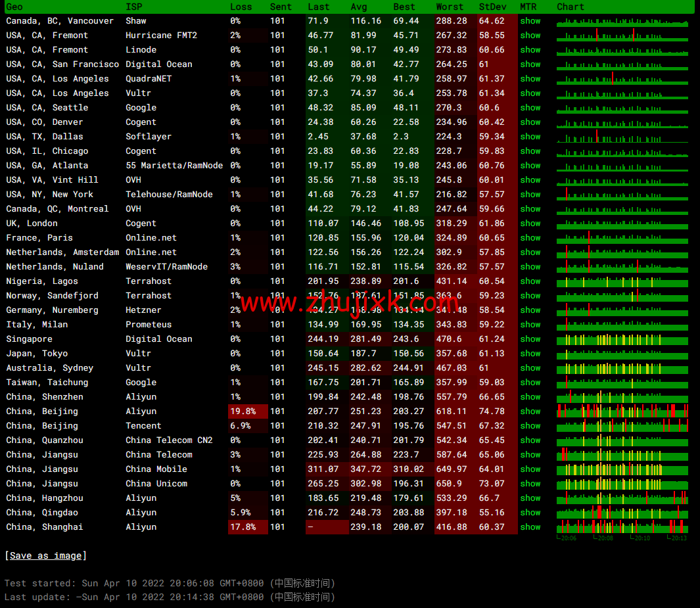The image size is (700, 608).
Task: Open MTR show link for Japan Tokyo
Action: tap(530, 354)
